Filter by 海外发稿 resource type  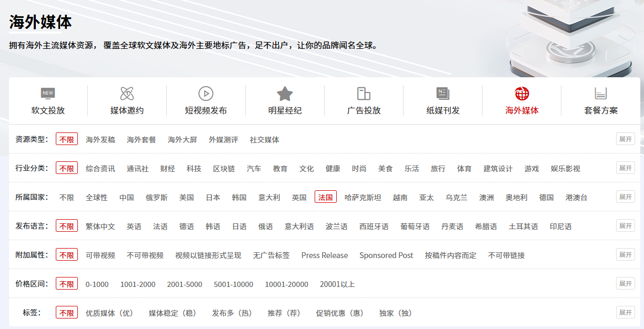coord(100,140)
